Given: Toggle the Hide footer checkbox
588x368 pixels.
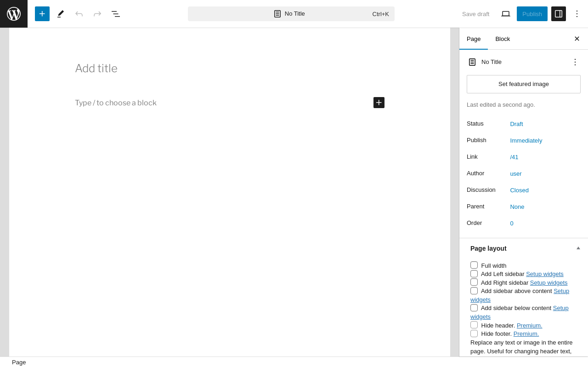Looking at the screenshot, I should [x=474, y=333].
